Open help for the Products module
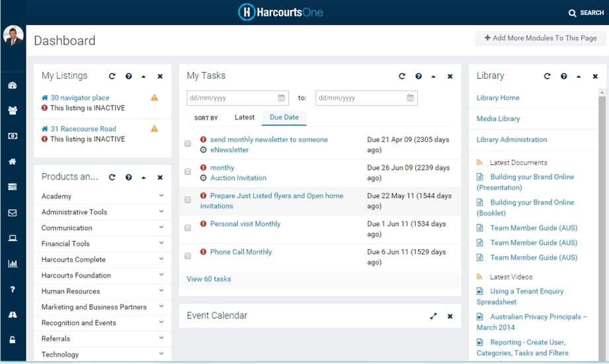Screen dimensions: 609x364 pos(128,177)
